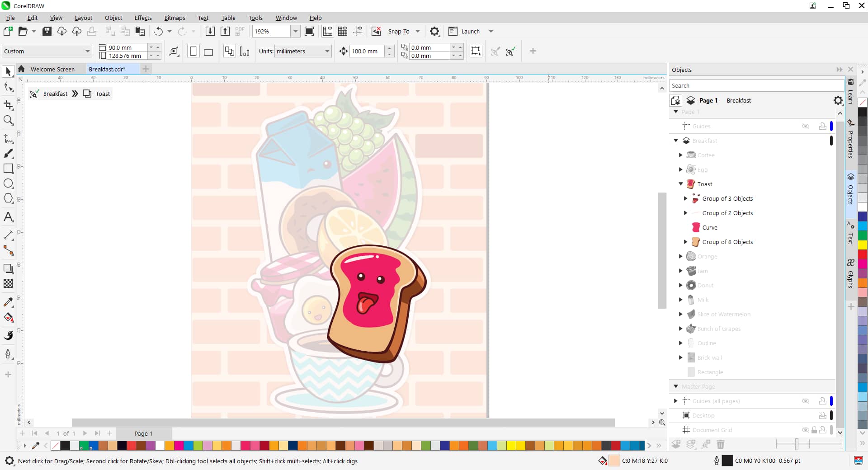Select the Pick tool
This screenshot has height=470, width=868.
pos(8,71)
